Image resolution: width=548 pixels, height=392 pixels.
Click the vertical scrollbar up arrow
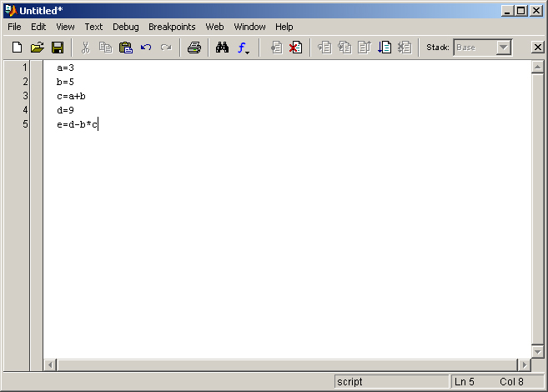(x=537, y=67)
